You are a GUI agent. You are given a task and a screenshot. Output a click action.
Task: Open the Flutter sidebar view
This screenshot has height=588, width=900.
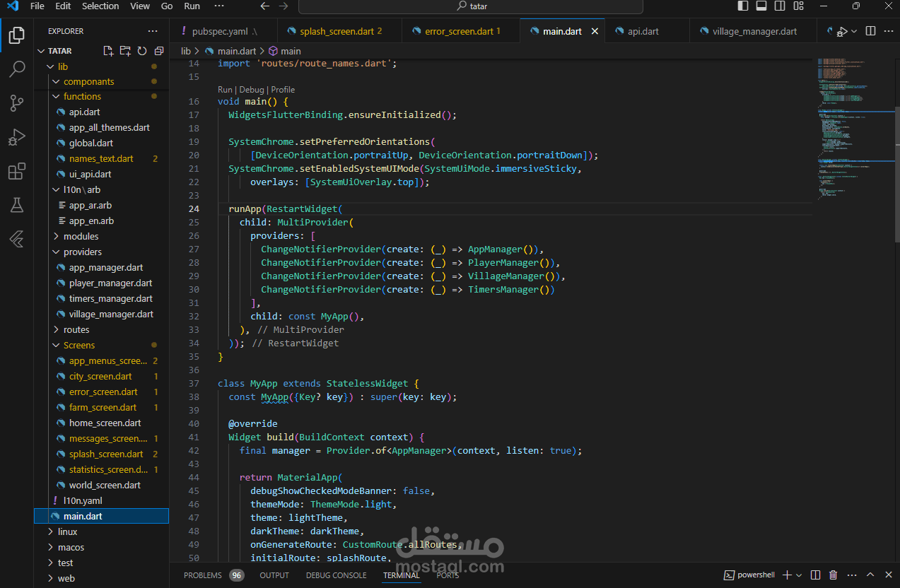17,239
